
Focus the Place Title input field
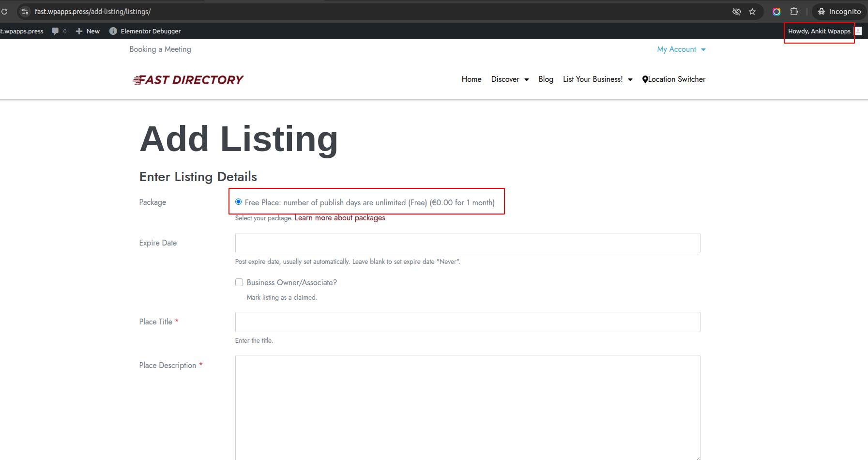coord(467,322)
